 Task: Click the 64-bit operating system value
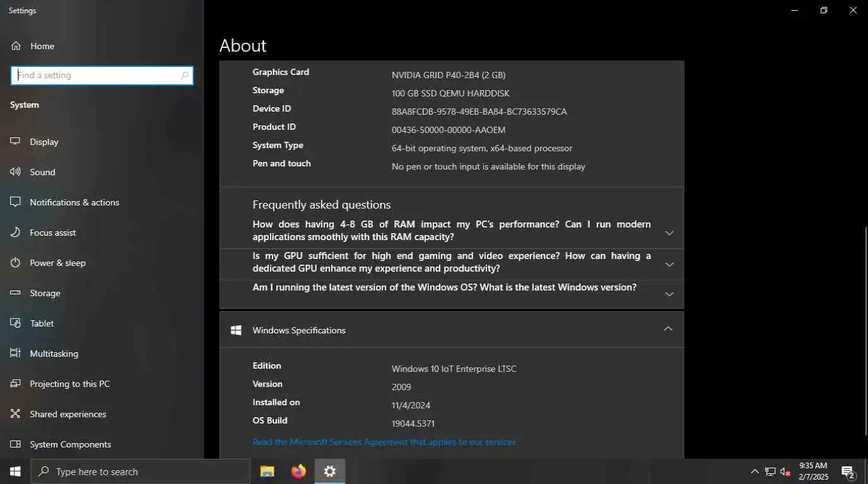(482, 148)
